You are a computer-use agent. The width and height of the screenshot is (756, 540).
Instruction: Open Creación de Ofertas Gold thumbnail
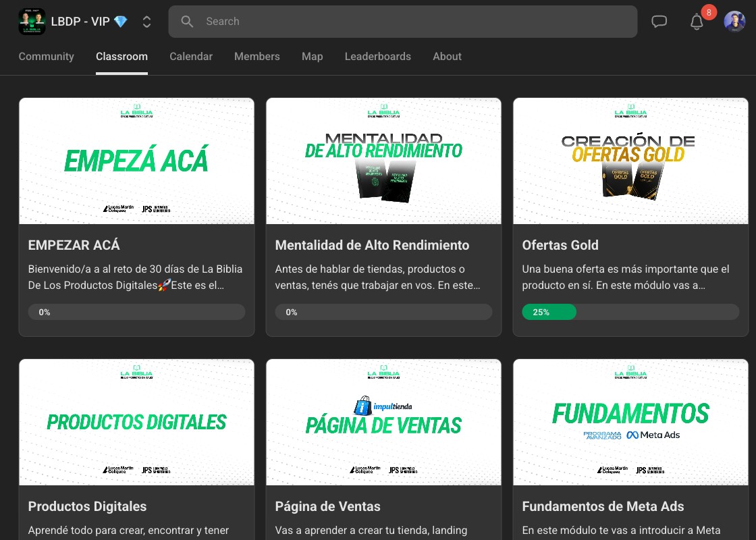(630, 161)
